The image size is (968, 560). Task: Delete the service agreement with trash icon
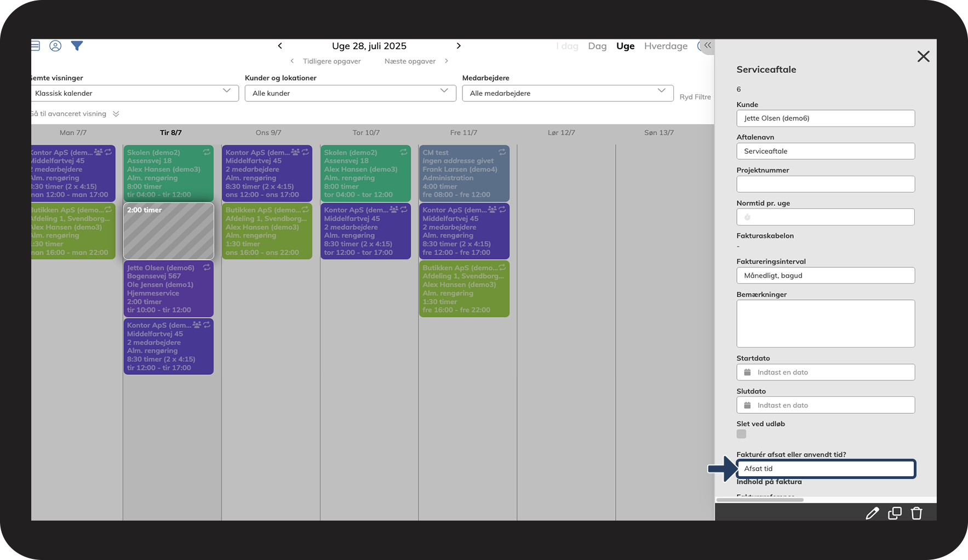tap(917, 513)
